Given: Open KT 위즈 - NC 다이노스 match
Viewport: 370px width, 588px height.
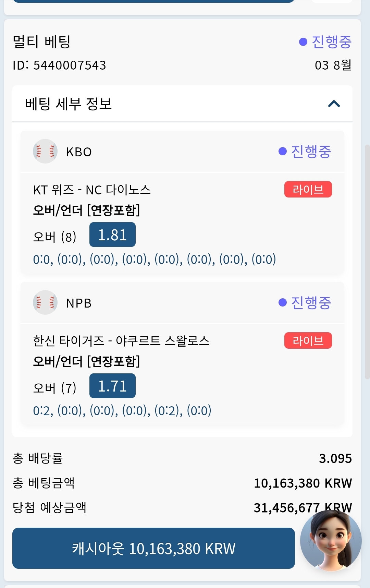Looking at the screenshot, I should [92, 190].
